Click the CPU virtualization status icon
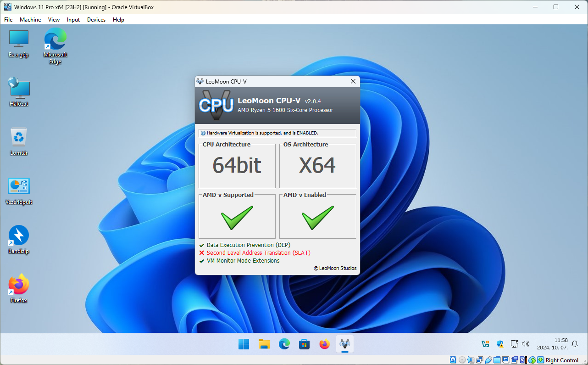 point(523,360)
